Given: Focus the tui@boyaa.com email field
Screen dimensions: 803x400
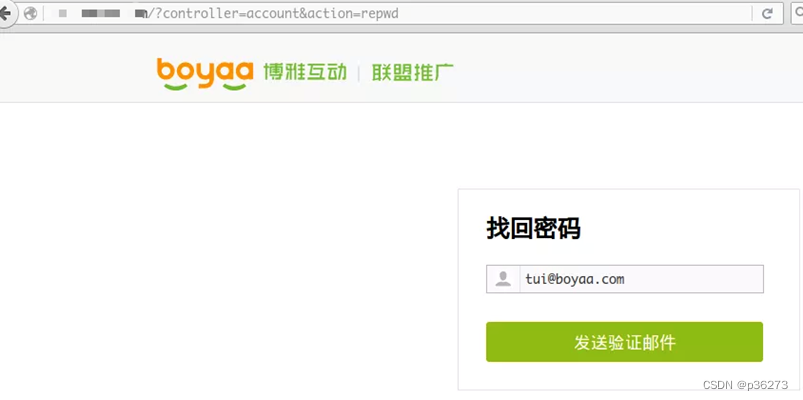Looking at the screenshot, I should tap(641, 279).
